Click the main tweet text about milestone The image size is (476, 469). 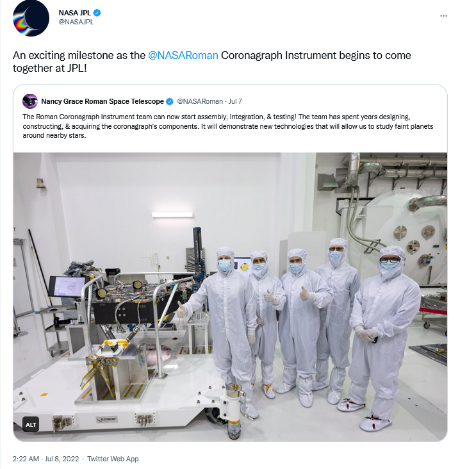pyautogui.click(x=211, y=62)
